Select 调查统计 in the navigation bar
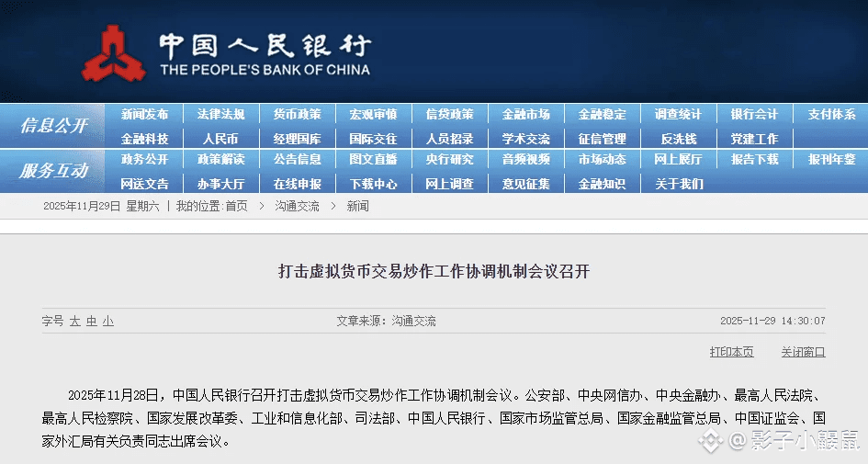The height and width of the screenshot is (464, 868). coord(678,115)
